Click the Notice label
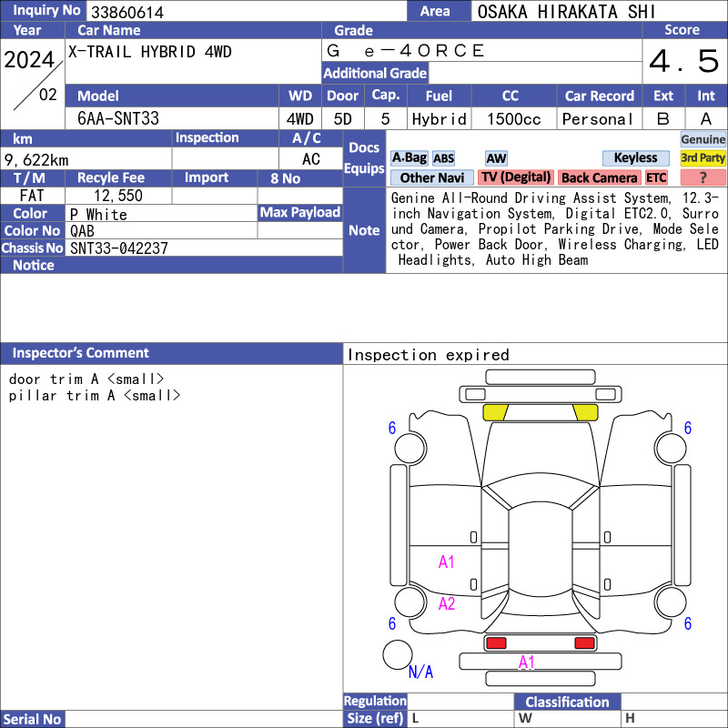This screenshot has height=728, width=728. pos(33,266)
